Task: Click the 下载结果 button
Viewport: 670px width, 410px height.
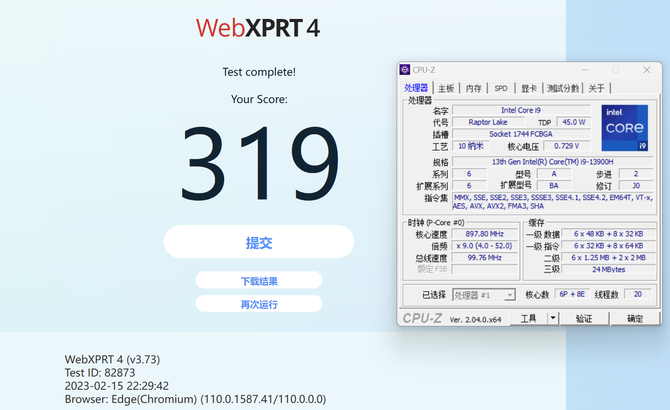Action: click(259, 281)
